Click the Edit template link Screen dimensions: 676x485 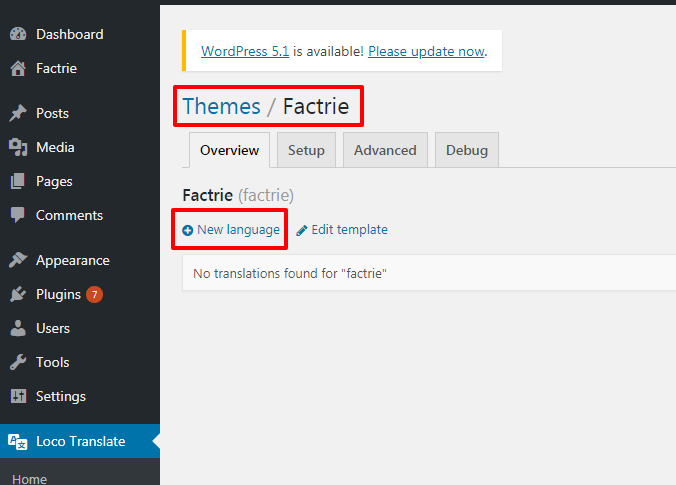point(349,229)
